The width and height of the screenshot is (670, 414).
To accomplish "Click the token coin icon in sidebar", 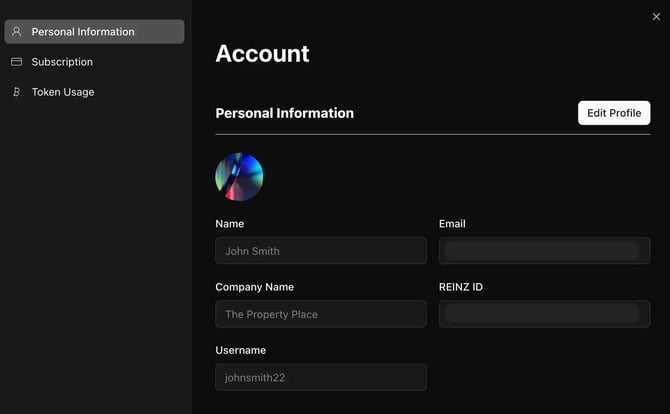I will click(16, 92).
